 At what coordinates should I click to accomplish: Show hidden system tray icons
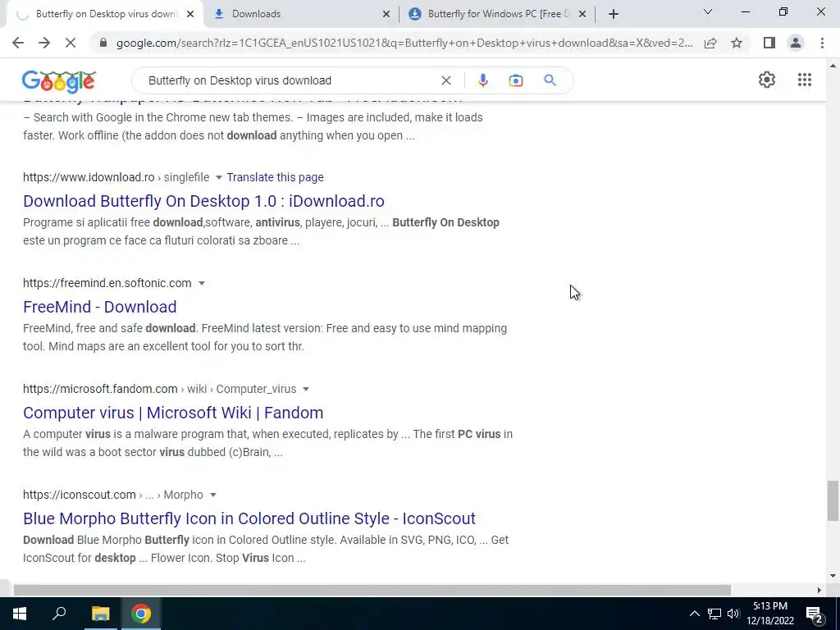coord(694,614)
